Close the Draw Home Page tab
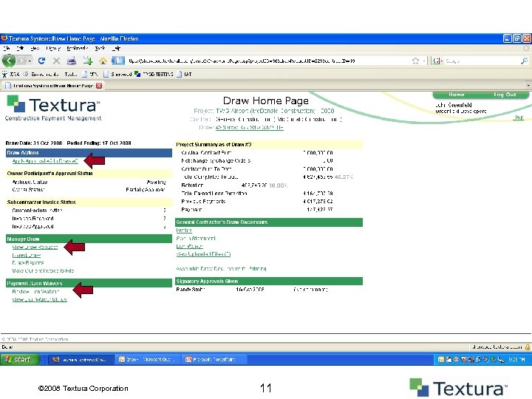This screenshot has width=532, height=399. (99, 86)
